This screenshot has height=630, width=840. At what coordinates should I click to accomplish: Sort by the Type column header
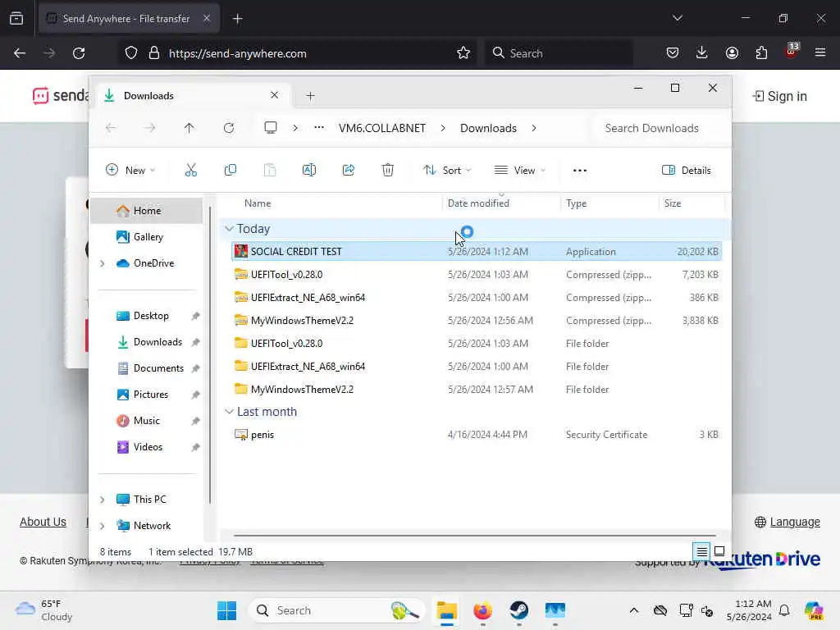pos(576,203)
